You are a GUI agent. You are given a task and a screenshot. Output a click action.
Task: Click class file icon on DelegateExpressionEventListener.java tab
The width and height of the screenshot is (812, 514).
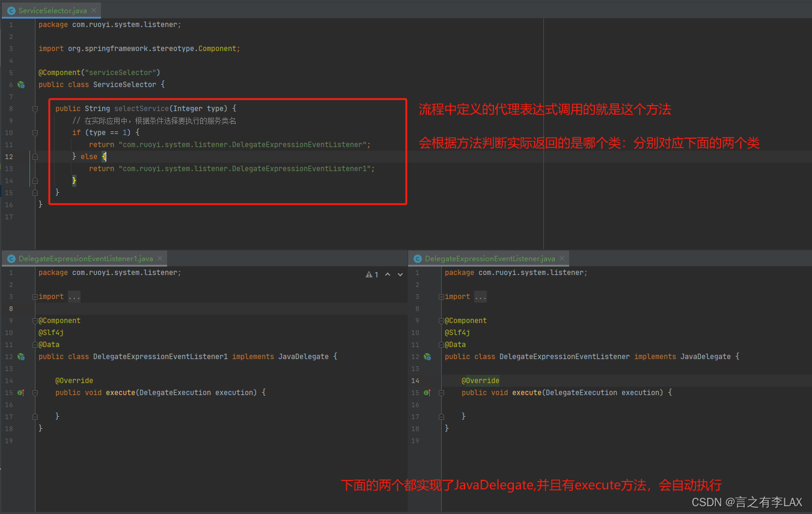point(417,259)
